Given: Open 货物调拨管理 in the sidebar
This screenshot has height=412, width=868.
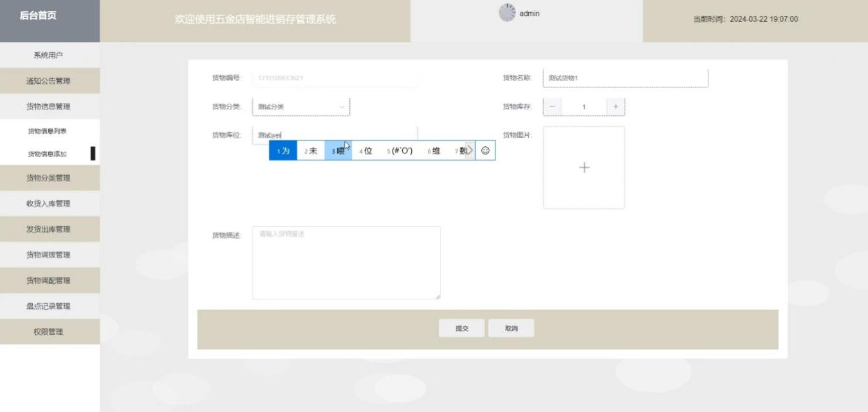Looking at the screenshot, I should click(49, 255).
